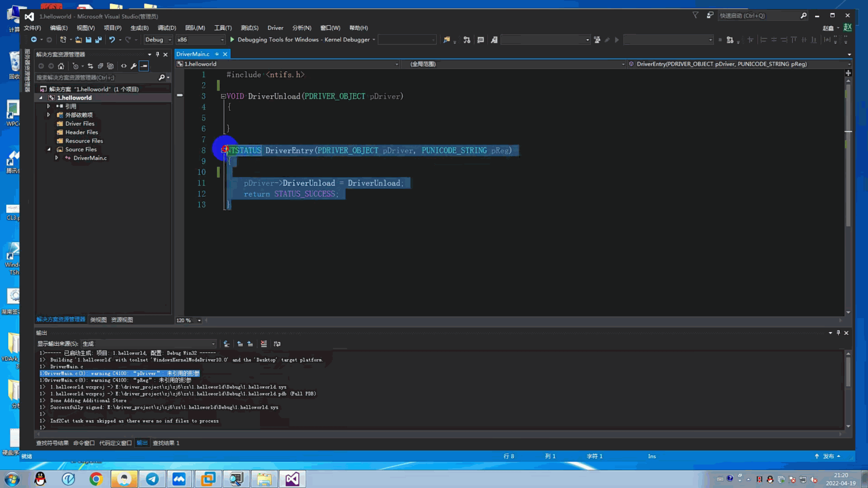Collapse the Source Files folder

tap(49, 150)
